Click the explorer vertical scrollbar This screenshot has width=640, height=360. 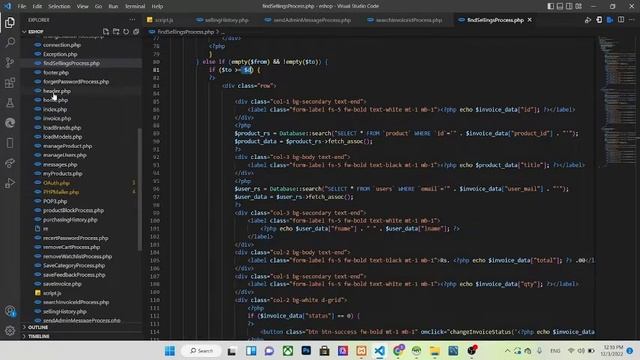point(140,189)
